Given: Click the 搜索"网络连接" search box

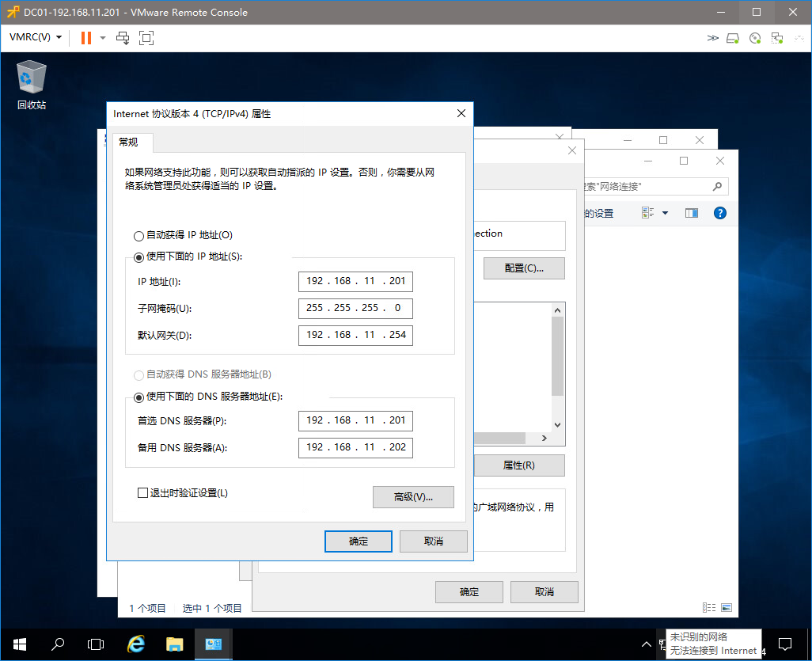Looking at the screenshot, I should tap(655, 187).
